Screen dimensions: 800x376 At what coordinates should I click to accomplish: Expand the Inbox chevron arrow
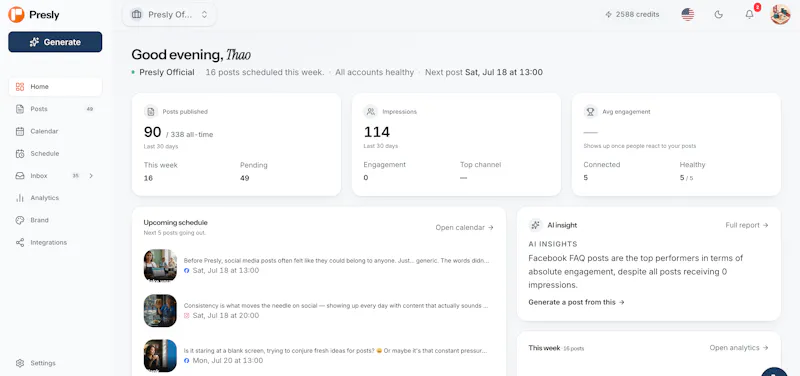click(x=91, y=176)
